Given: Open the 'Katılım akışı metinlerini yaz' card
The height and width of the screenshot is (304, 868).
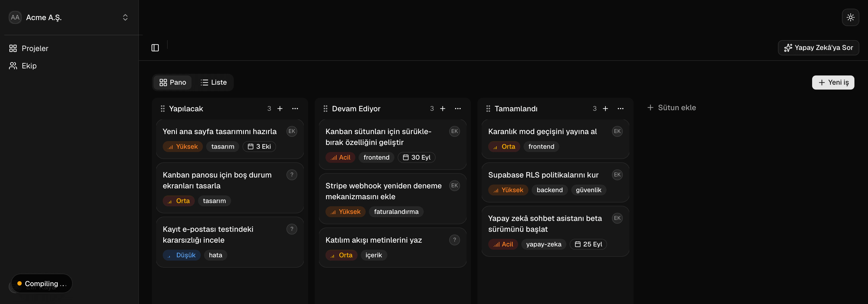Looking at the screenshot, I should coord(392,247).
